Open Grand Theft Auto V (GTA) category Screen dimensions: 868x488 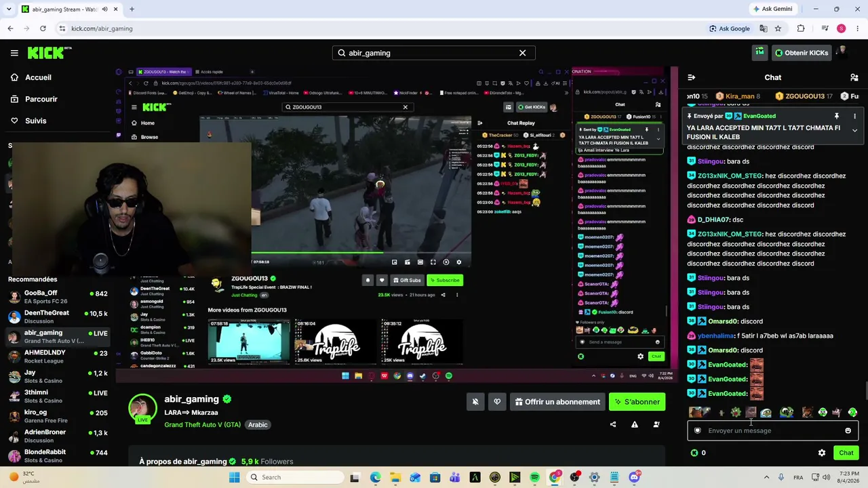(x=202, y=425)
